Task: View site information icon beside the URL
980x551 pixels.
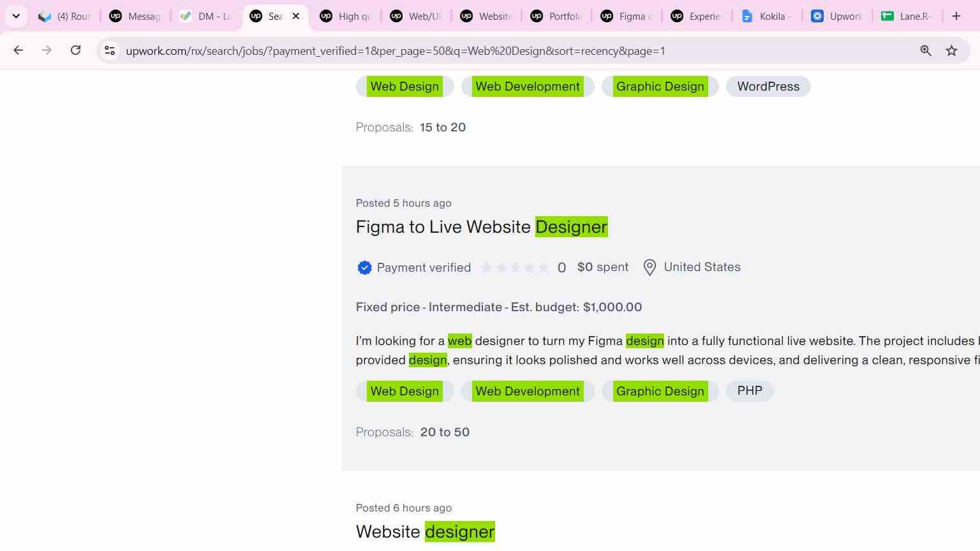Action: click(x=110, y=50)
